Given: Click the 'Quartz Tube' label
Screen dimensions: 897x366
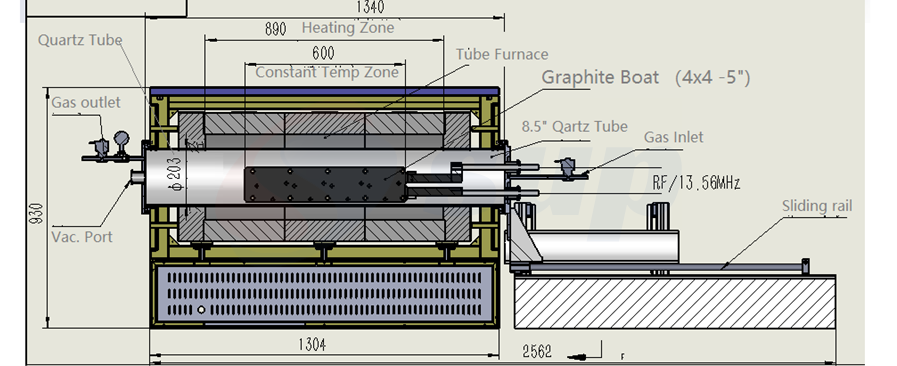Looking at the screenshot, I should (80, 41).
